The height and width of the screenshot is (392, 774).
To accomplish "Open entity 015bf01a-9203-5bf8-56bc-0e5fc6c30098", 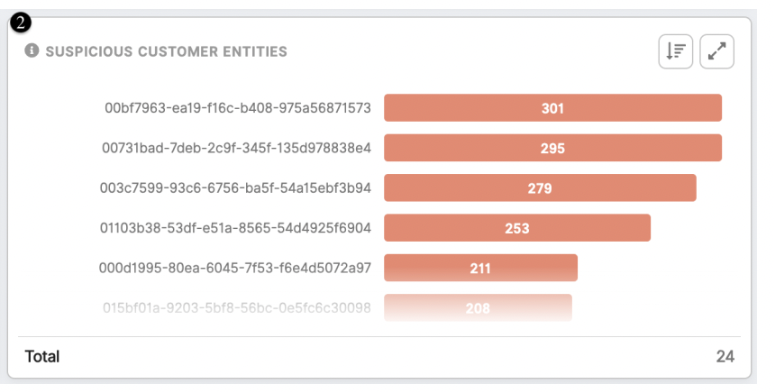I will point(236,308).
